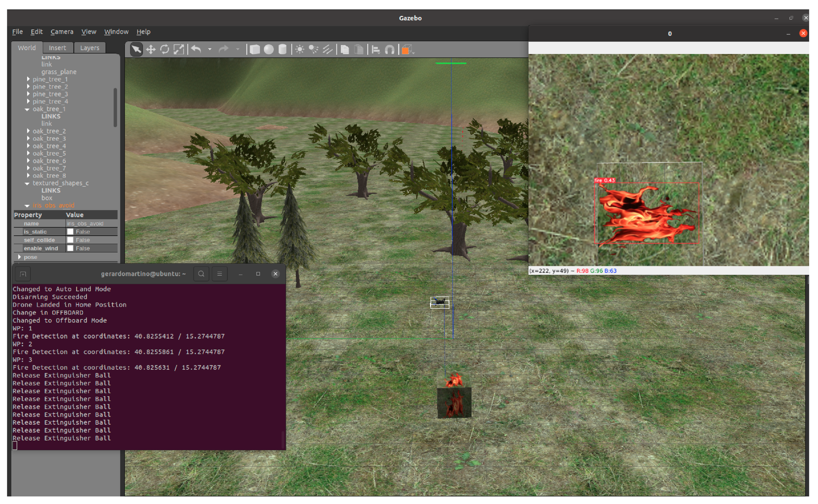
Task: Choose the Scale mode tool
Action: coord(178,50)
